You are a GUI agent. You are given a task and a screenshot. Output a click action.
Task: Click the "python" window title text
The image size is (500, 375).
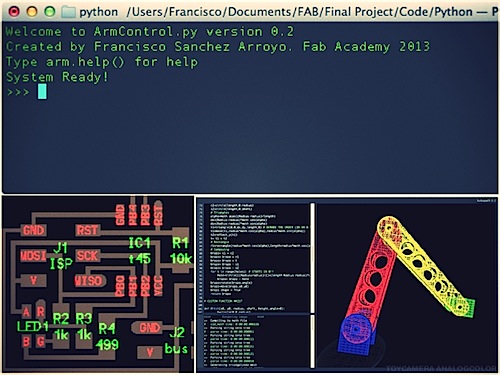tap(99, 12)
